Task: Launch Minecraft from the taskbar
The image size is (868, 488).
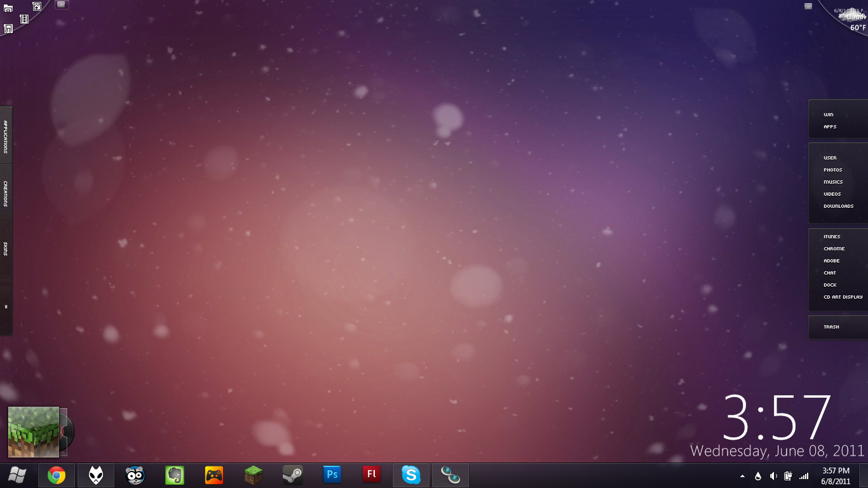Action: [254, 475]
